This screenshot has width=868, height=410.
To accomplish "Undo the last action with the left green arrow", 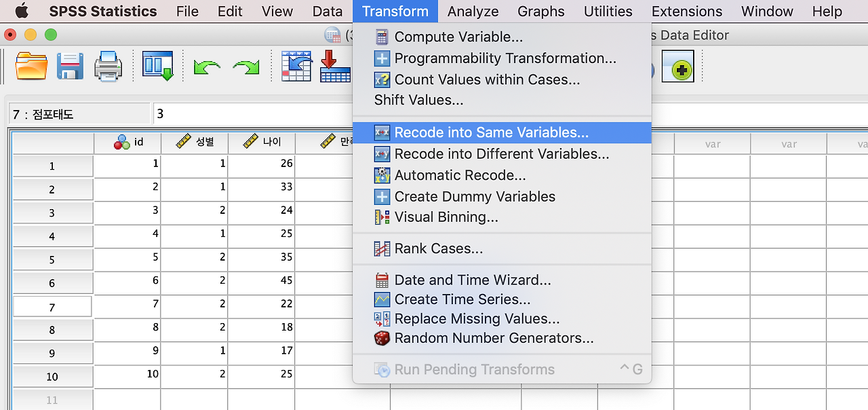I will (x=207, y=67).
